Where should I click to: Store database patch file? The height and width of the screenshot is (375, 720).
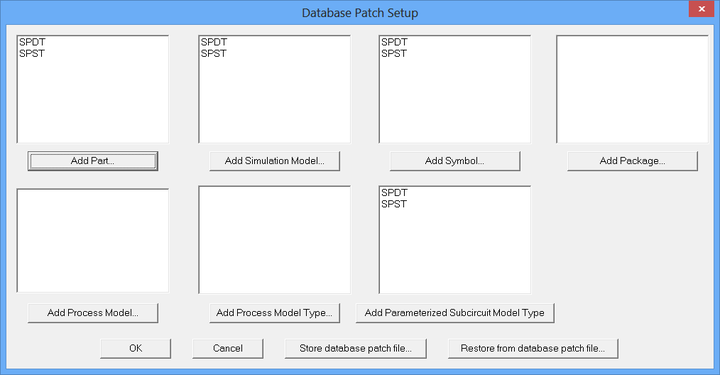point(355,348)
